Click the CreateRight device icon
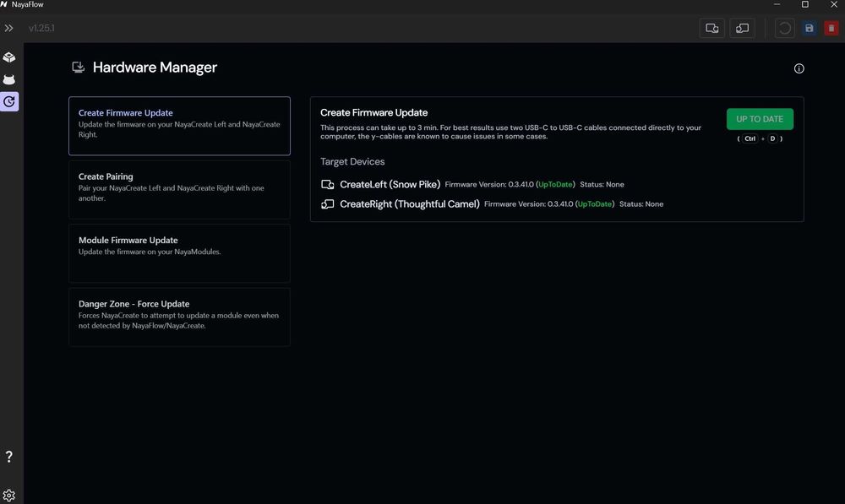The height and width of the screenshot is (504, 845). [327, 204]
